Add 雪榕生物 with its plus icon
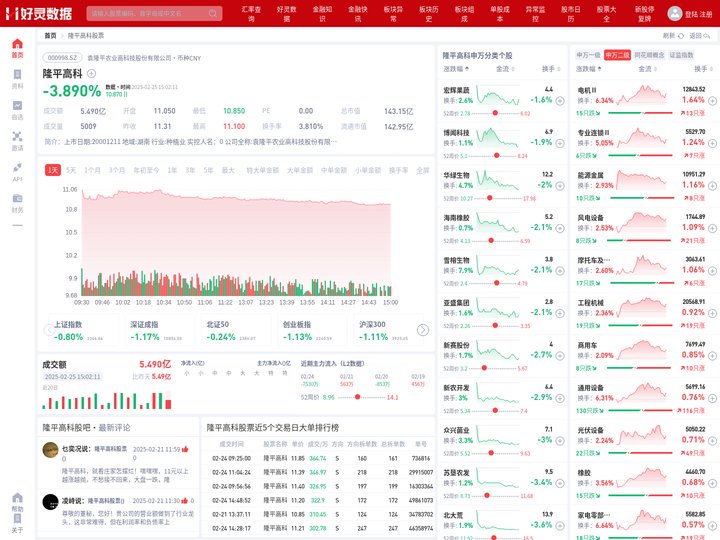Image resolution: width=720 pixels, height=540 pixels. click(x=560, y=271)
